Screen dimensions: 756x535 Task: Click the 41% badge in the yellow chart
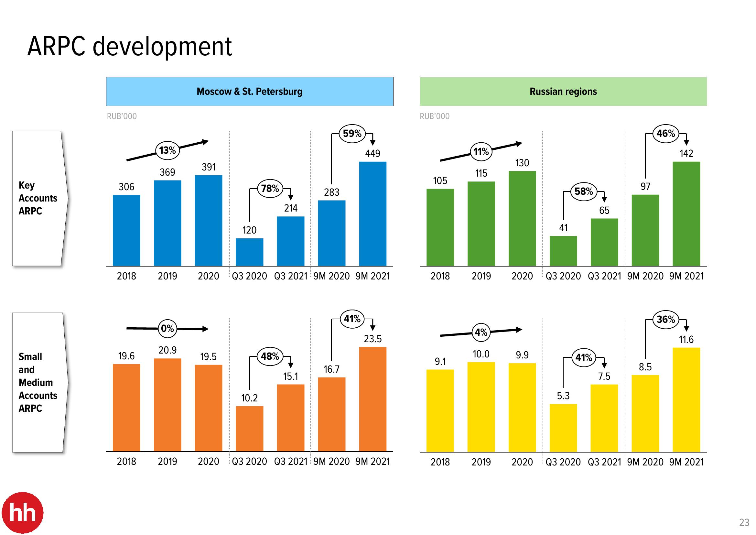(x=583, y=357)
